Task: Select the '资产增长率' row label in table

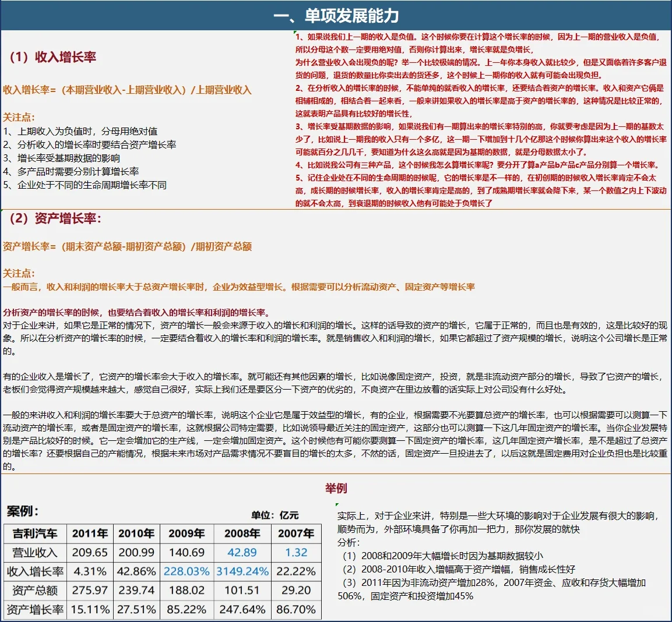Action: point(35,609)
